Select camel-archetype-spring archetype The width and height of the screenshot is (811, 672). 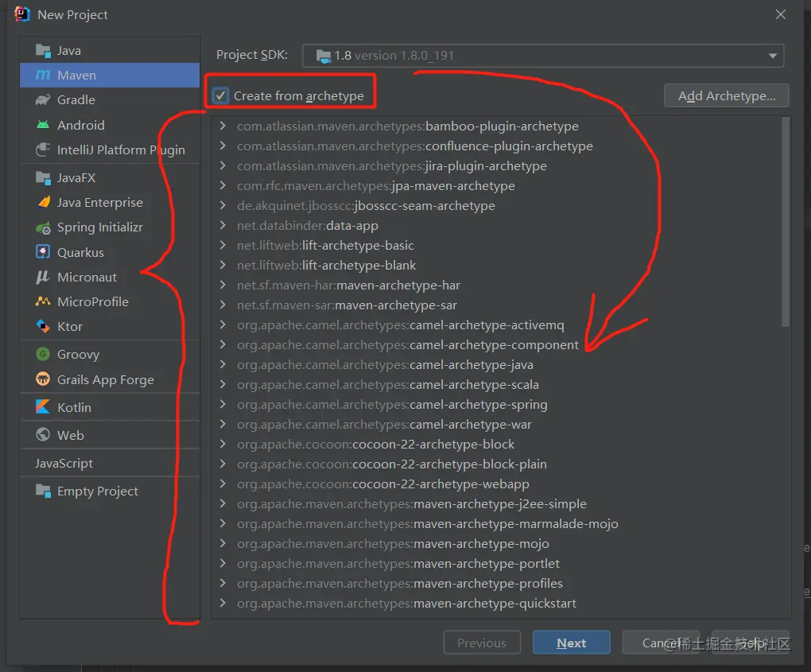[x=392, y=405]
